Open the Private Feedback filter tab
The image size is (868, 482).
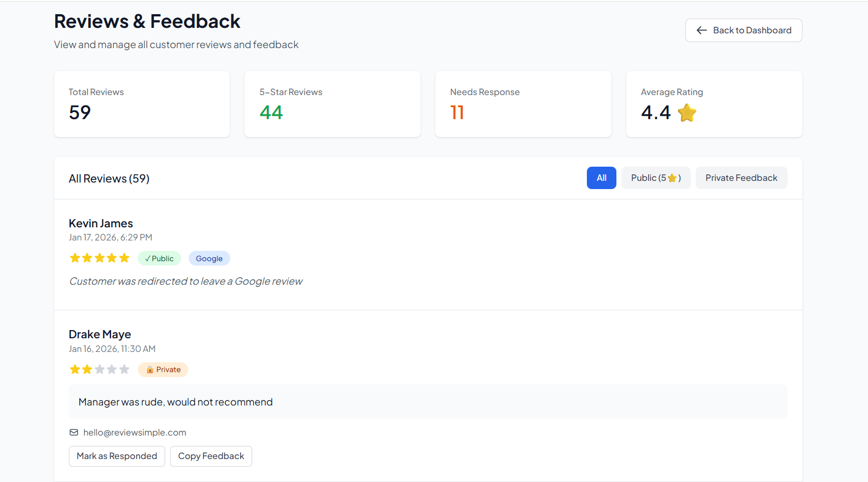(x=741, y=178)
